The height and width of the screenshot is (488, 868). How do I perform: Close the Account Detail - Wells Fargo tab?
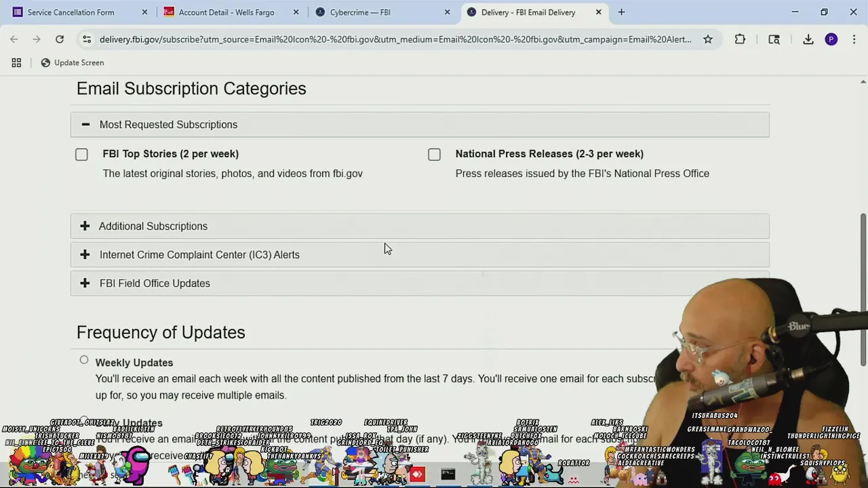(x=296, y=12)
